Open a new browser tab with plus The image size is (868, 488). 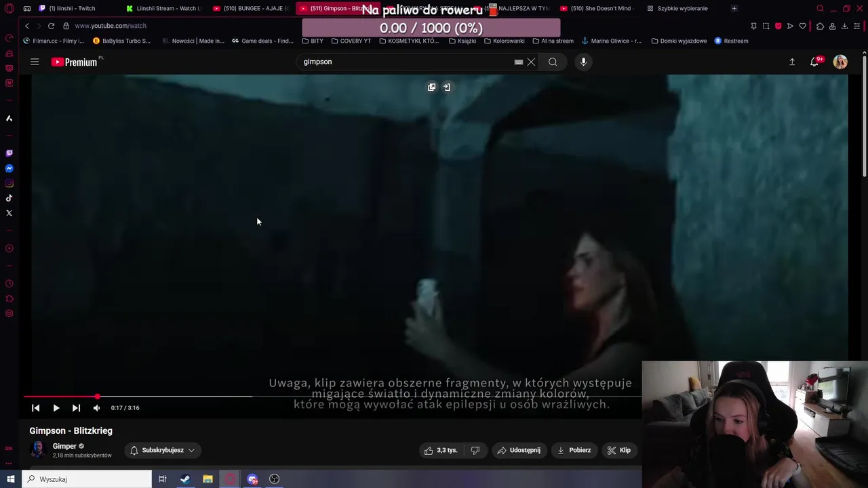coord(734,9)
